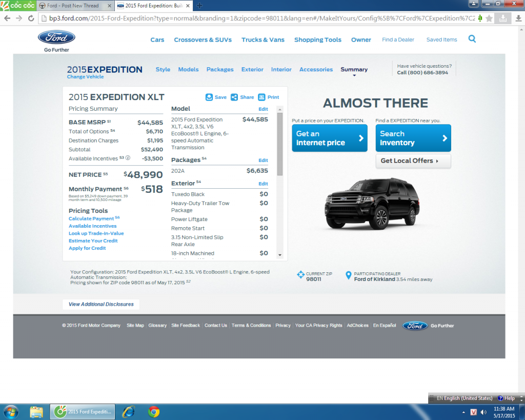This screenshot has height=420, width=525.
Task: Click Get an Internet price button
Action: 330,138
